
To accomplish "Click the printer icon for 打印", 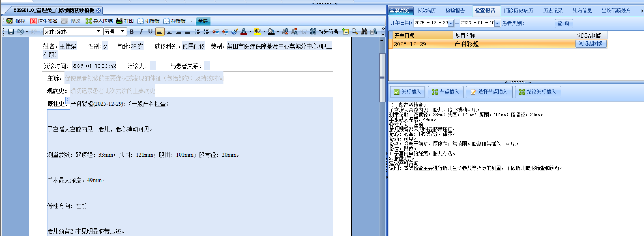I will tap(119, 21).
